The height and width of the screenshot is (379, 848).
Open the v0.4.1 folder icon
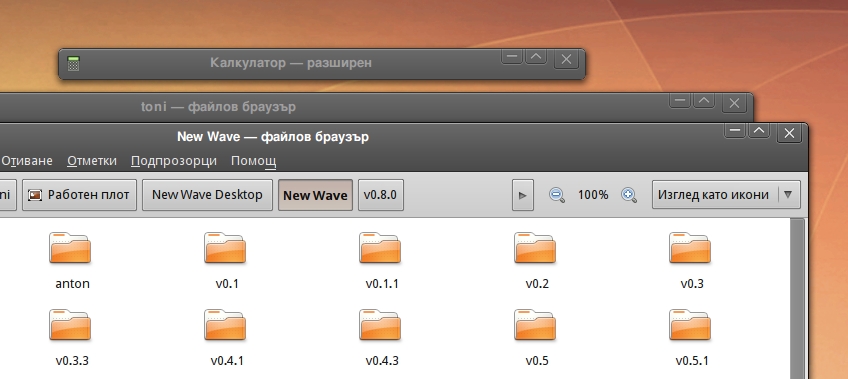225,325
